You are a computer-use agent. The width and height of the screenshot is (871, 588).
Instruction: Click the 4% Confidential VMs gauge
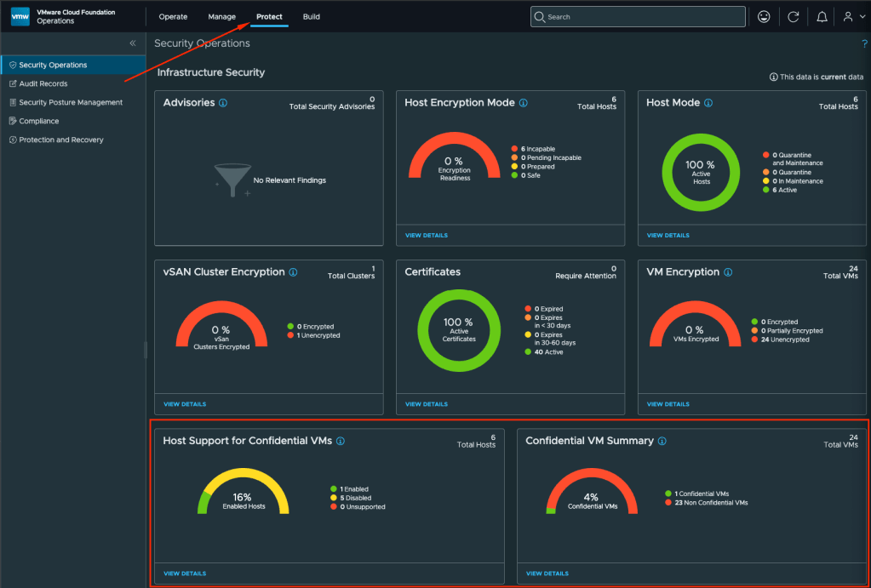pyautogui.click(x=592, y=491)
